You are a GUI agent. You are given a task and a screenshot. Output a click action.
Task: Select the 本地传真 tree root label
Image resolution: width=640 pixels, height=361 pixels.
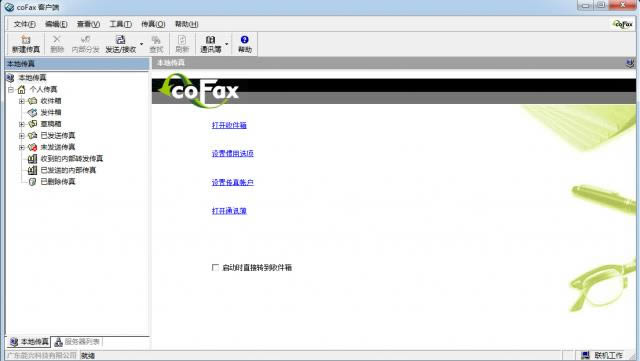tap(32, 78)
